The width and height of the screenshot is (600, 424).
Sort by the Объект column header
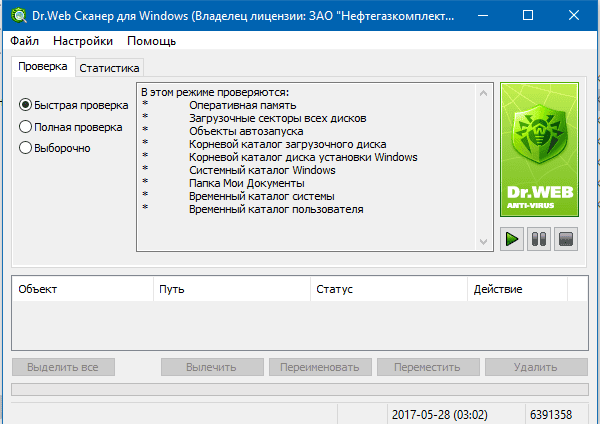[83, 289]
